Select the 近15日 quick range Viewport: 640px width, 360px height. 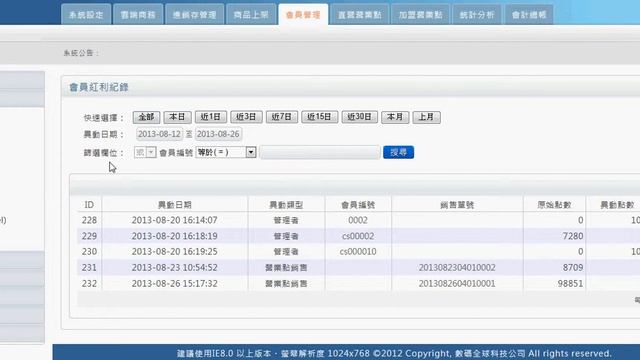click(x=320, y=117)
